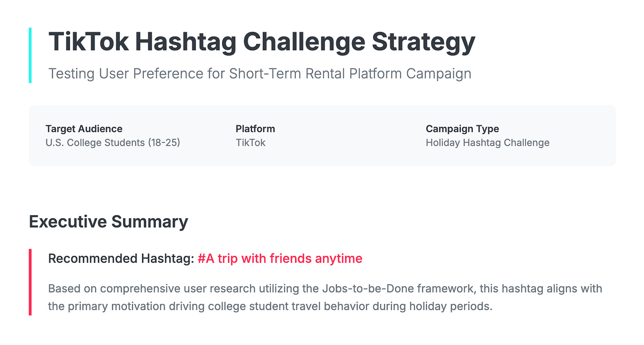The width and height of the screenshot is (644, 345).
Task: Click the TikTok Hashtag Challenge Strategy title
Action: click(x=261, y=42)
